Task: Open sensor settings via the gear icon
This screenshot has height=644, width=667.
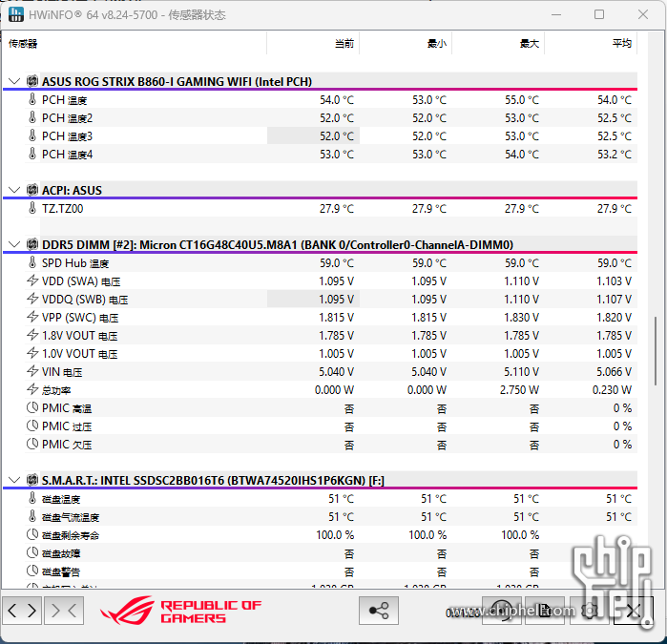Action: (x=590, y=611)
